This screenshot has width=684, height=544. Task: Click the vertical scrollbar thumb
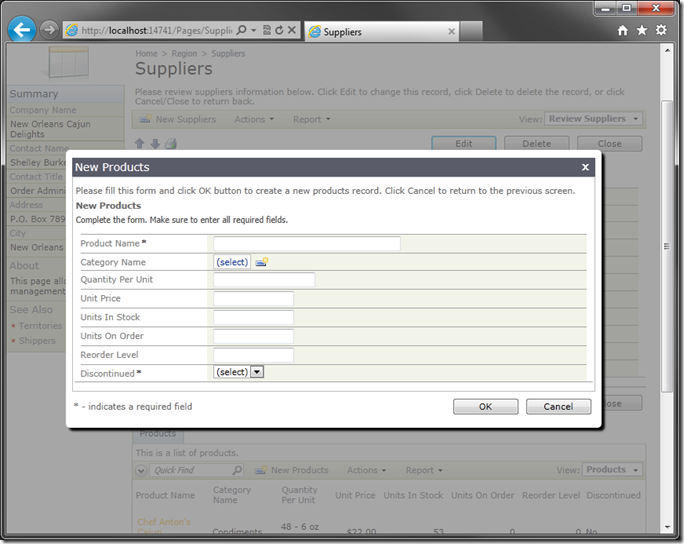click(667, 246)
